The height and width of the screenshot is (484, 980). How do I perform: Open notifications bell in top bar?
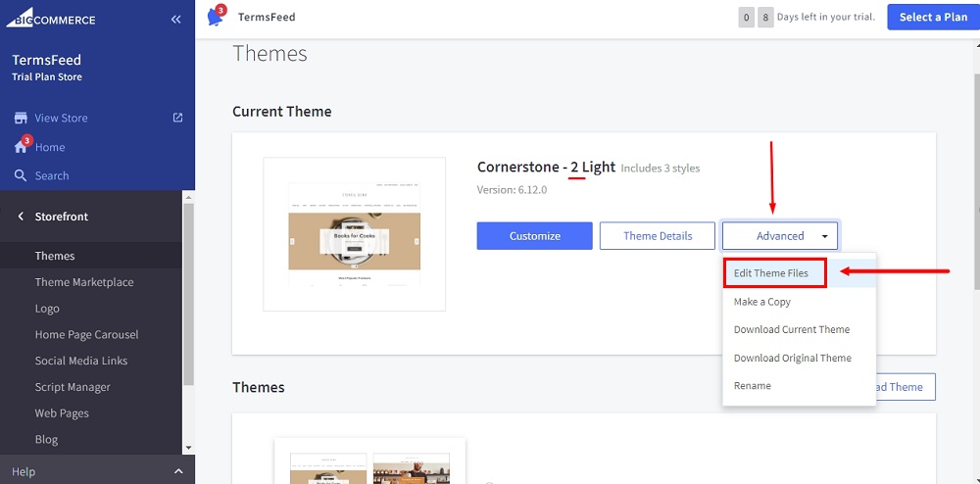point(216,17)
